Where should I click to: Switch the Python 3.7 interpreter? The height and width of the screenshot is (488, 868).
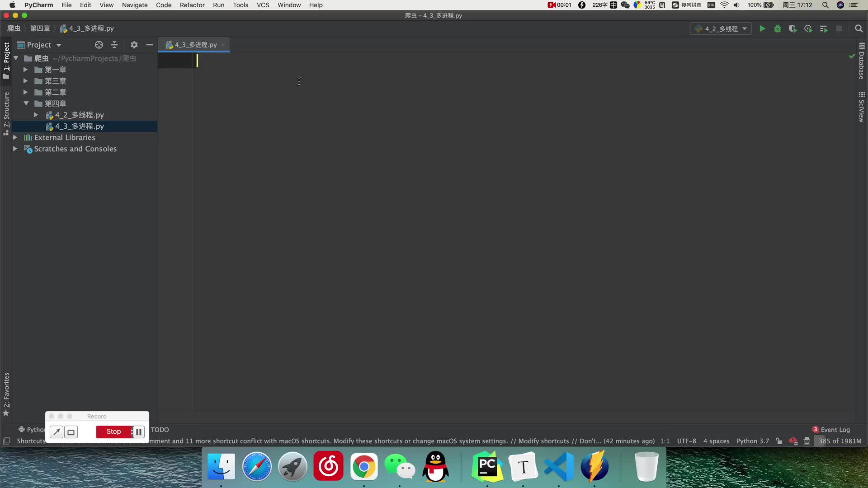[753, 441]
